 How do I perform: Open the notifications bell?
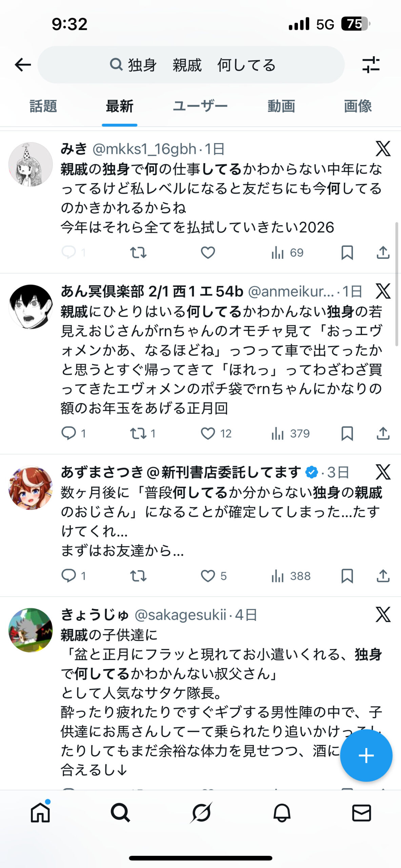click(282, 812)
